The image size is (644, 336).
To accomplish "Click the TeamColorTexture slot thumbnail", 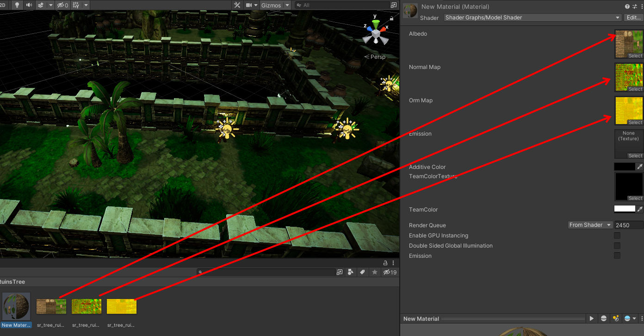I will click(x=629, y=187).
